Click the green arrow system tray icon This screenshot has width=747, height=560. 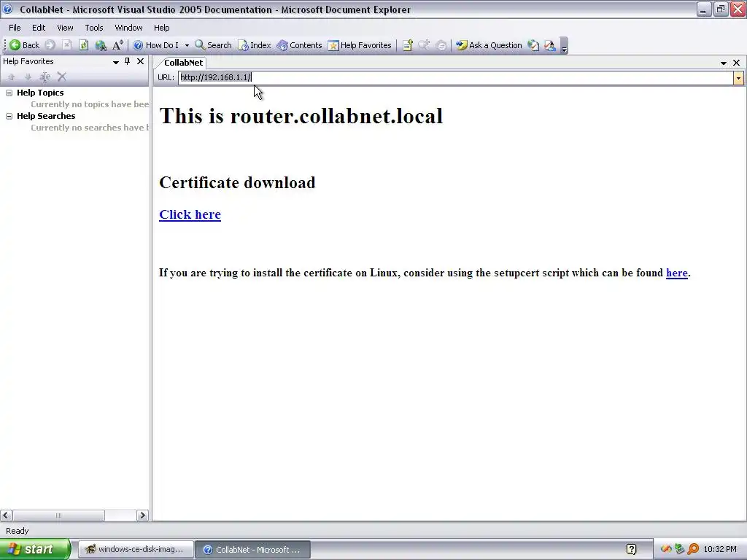pos(679,550)
